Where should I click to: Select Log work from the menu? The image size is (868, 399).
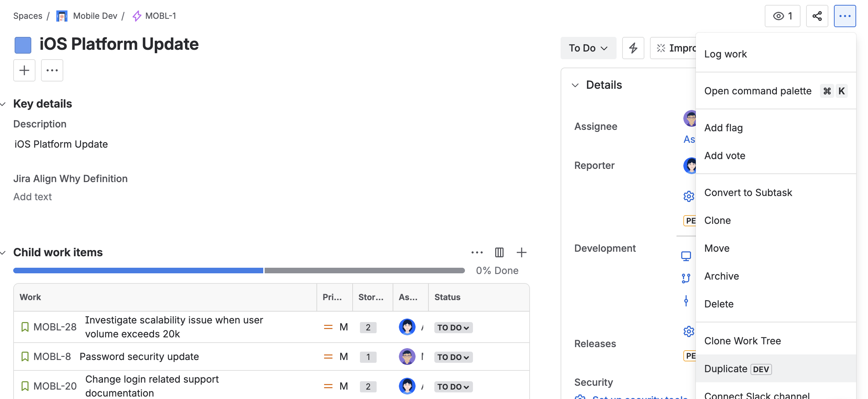(725, 54)
